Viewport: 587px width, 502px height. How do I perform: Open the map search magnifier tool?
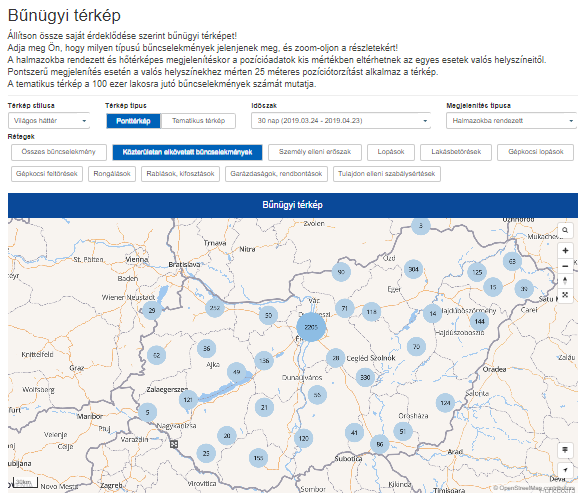(565, 230)
